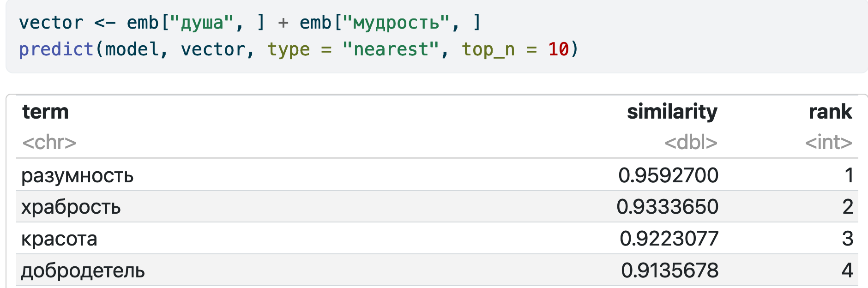This screenshot has height=288, width=868.
Task: Click the "similarity" column header
Action: point(672,112)
